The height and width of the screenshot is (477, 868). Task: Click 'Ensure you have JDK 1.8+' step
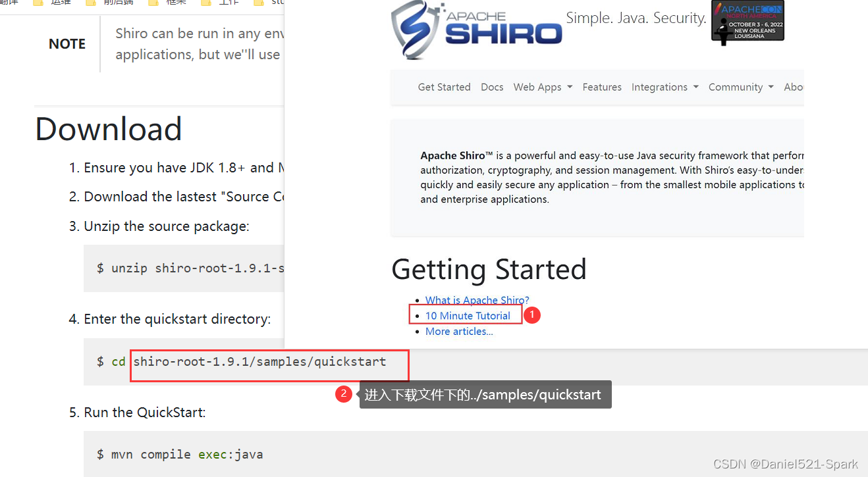coord(184,168)
